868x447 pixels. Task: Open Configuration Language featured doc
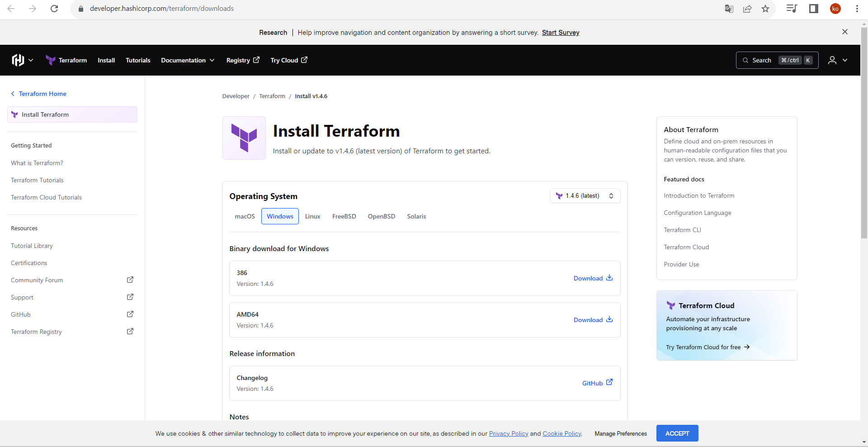point(698,213)
